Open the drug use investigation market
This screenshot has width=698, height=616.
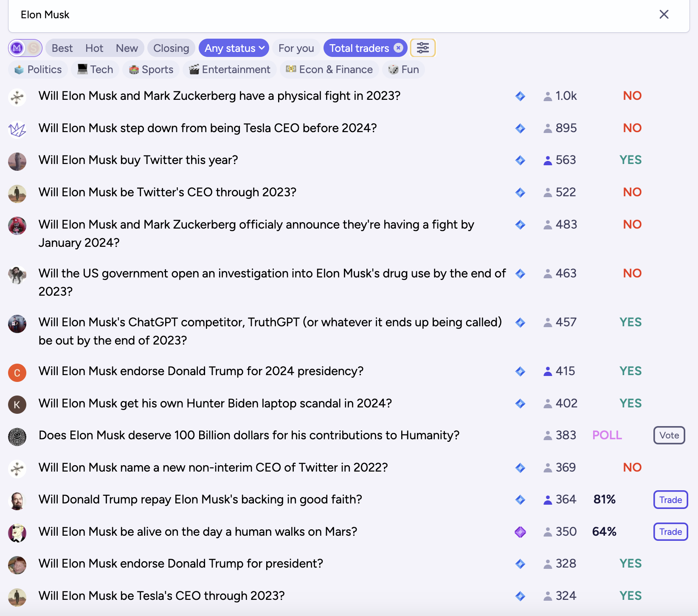[272, 282]
